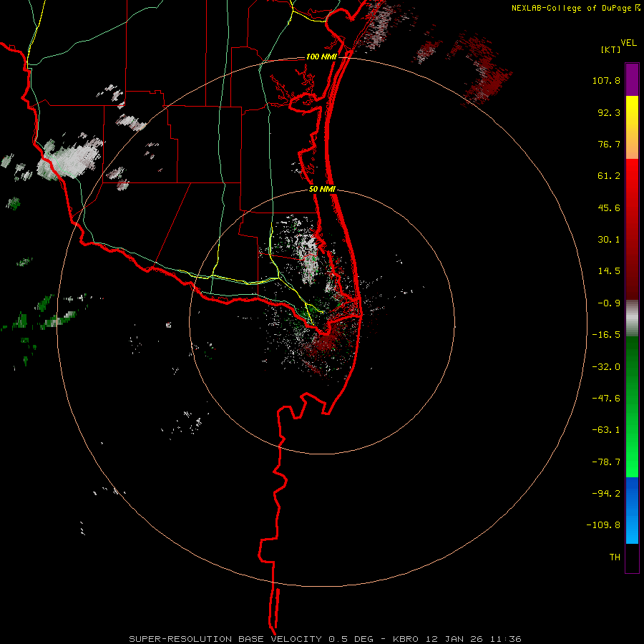Click the 100 NMI range ring label
The height and width of the screenshot is (644, 644).
(321, 57)
